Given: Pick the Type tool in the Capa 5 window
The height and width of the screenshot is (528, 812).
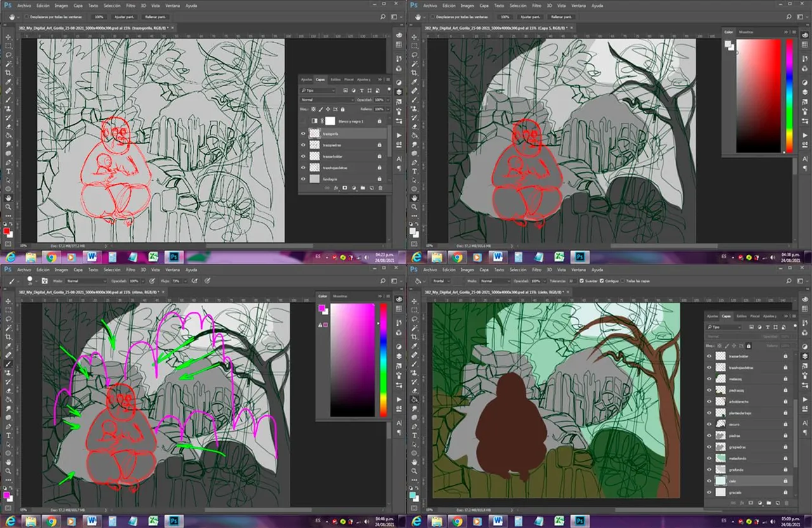Looking at the screenshot, I should (414, 171).
